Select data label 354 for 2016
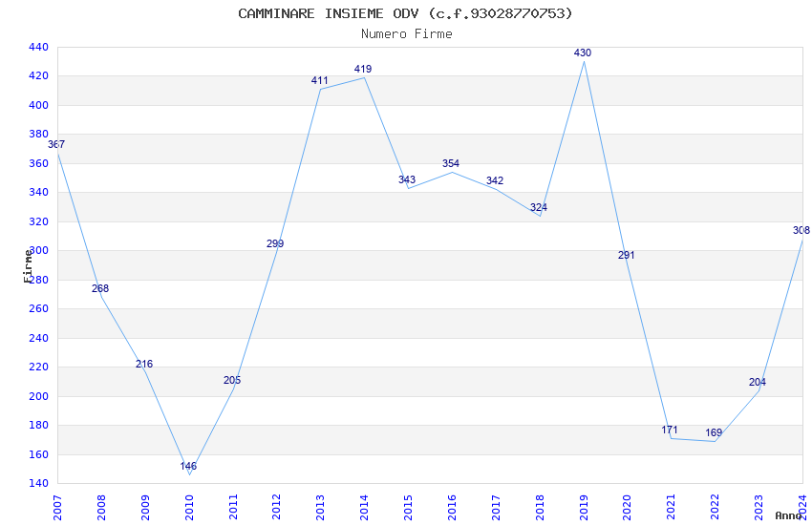This screenshot has width=812, height=525. pos(451,163)
